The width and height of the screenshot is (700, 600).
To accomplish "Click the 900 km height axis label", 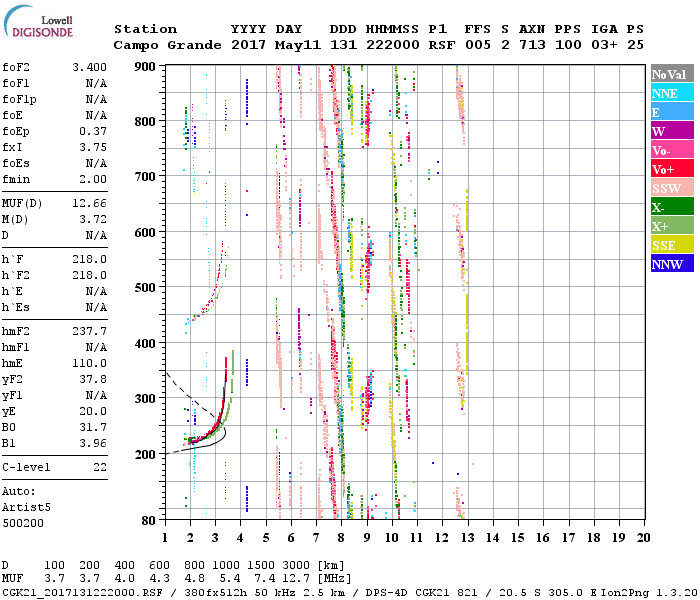I will point(146,66).
